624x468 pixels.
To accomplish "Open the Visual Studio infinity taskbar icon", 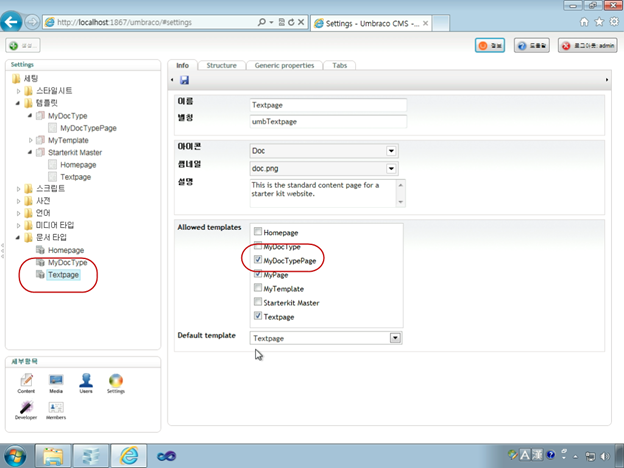I will (x=166, y=456).
